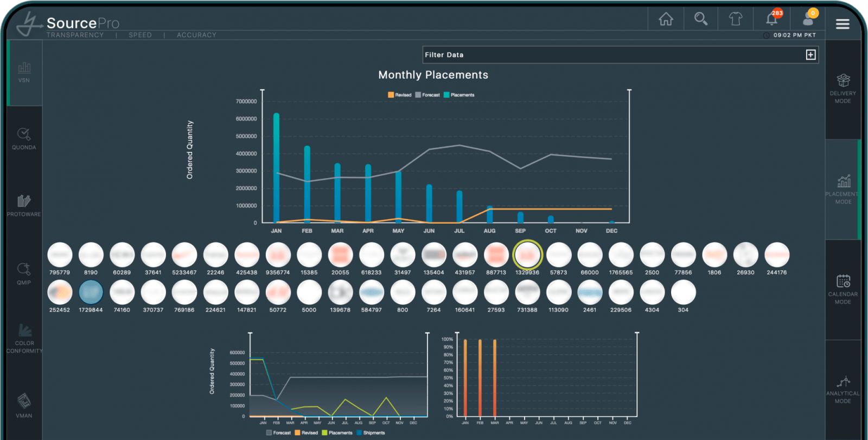Open the user profile icon

(x=808, y=20)
